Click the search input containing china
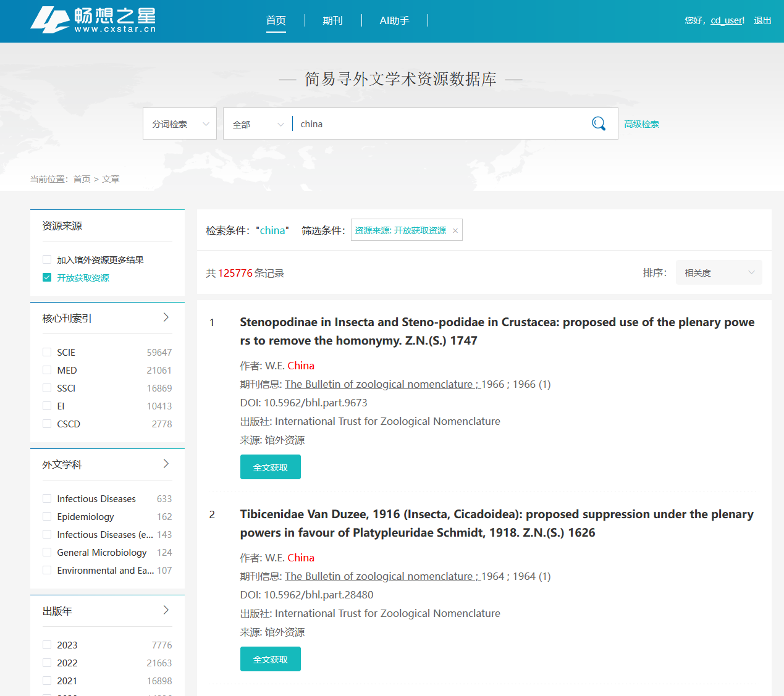This screenshot has width=784, height=696. tap(439, 124)
